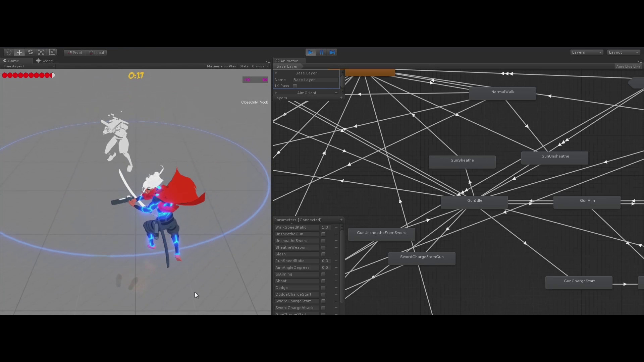Select the Rect Transform tool
The height and width of the screenshot is (362, 644).
tap(52, 52)
